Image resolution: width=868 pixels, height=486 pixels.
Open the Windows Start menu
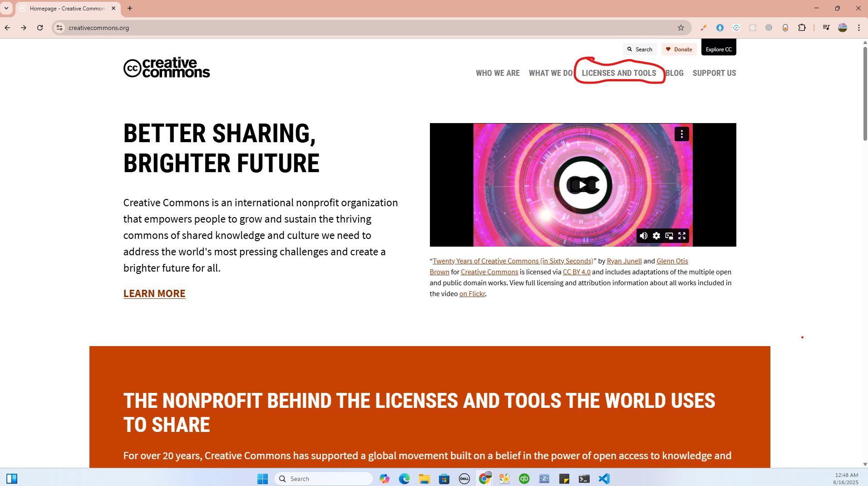(x=263, y=479)
